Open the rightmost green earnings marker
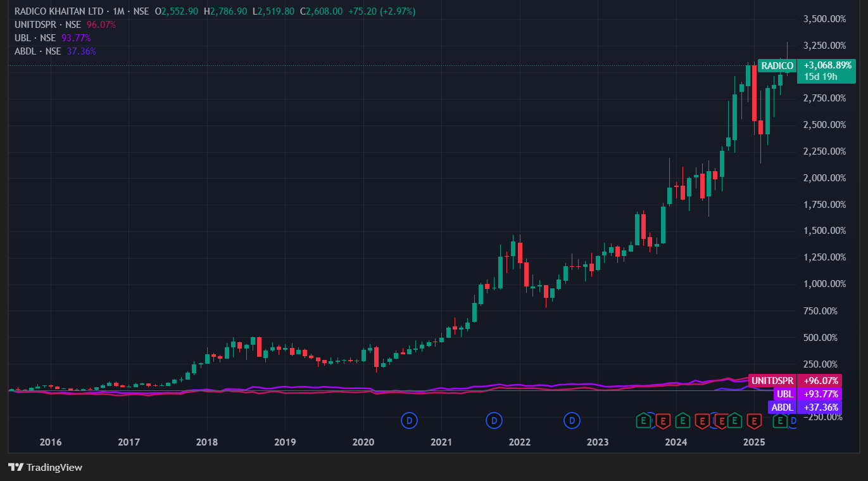The width and height of the screenshot is (868, 481). [x=781, y=420]
